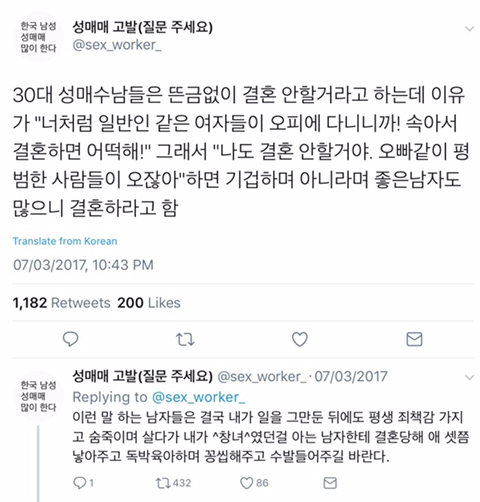Open the main tweet's chevron options menu

[469, 29]
